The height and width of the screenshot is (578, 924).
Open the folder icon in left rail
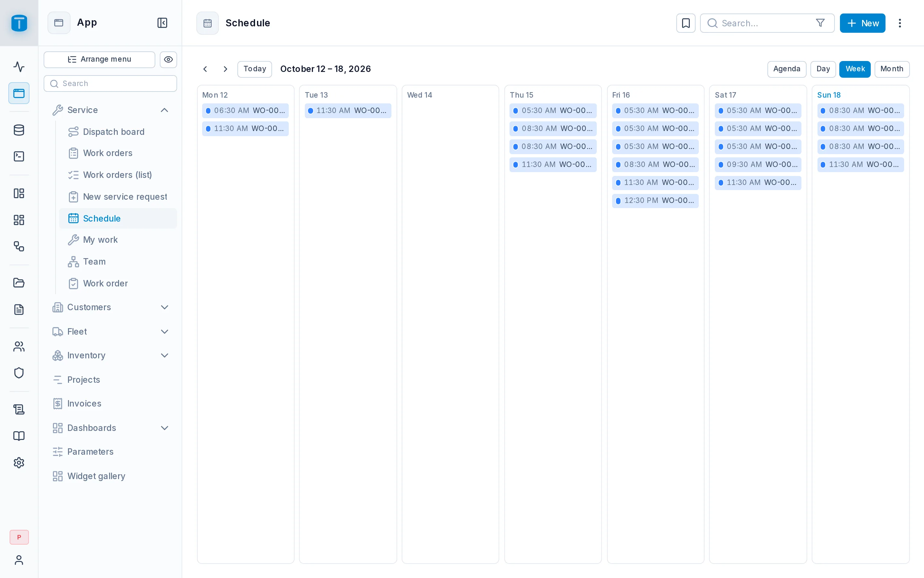tap(19, 283)
